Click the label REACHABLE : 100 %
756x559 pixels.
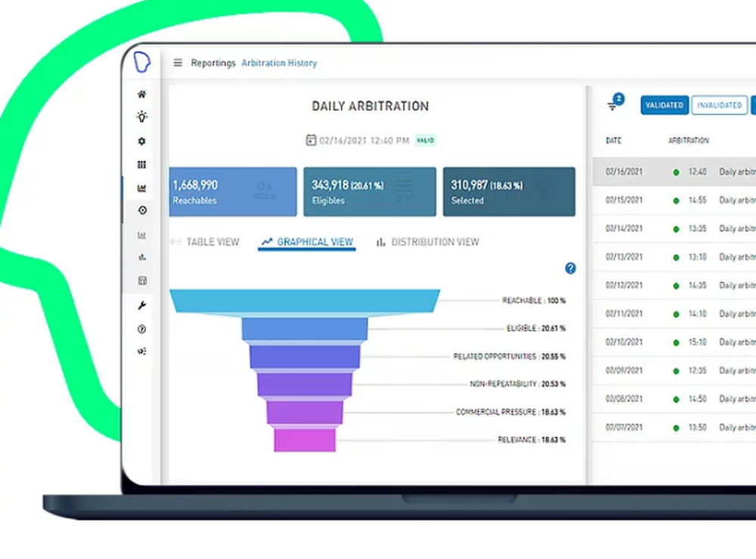tap(534, 301)
